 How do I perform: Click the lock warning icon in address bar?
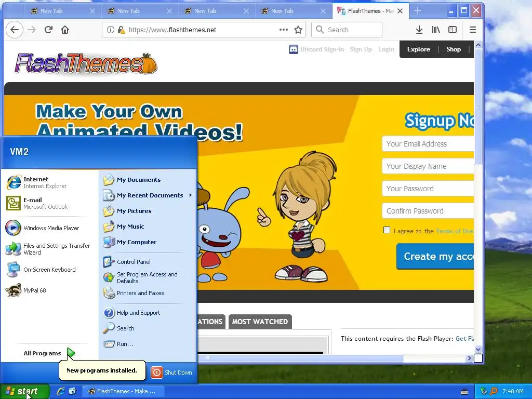pyautogui.click(x=121, y=30)
